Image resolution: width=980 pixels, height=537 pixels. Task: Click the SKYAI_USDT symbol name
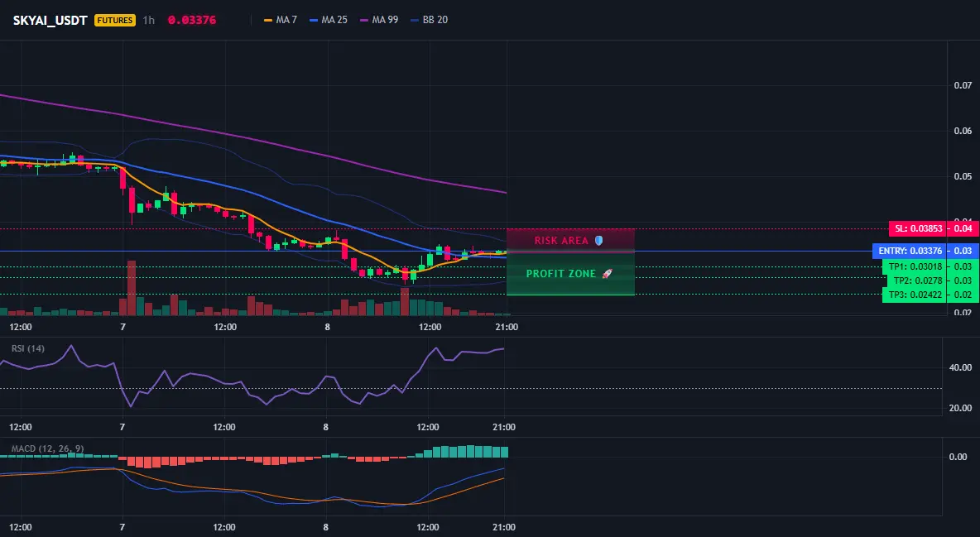pyautogui.click(x=50, y=20)
